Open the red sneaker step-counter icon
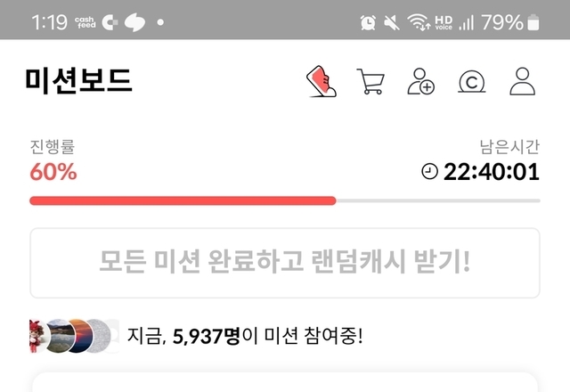Screen dimensions: 570x392 322,81
